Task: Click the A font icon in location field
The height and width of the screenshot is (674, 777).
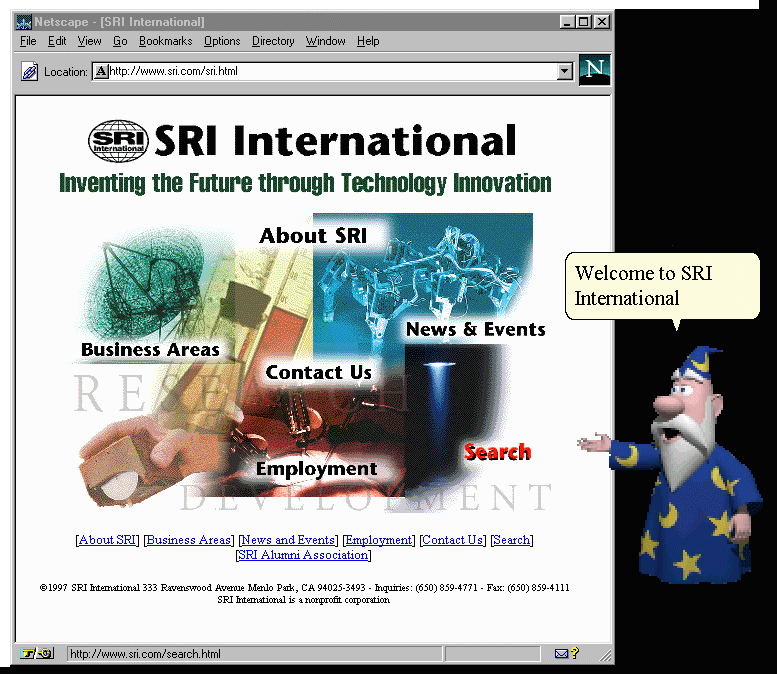Action: click(x=101, y=71)
